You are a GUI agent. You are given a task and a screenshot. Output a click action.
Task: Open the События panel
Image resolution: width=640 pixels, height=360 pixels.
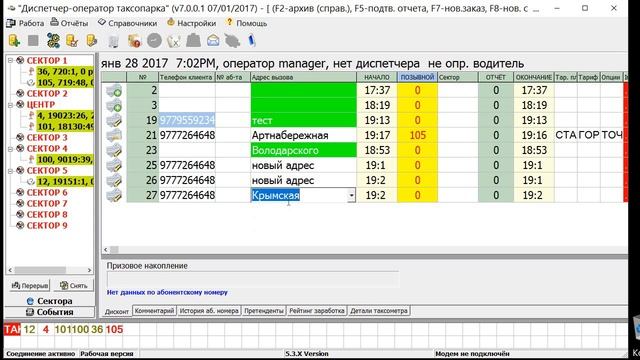click(50, 312)
